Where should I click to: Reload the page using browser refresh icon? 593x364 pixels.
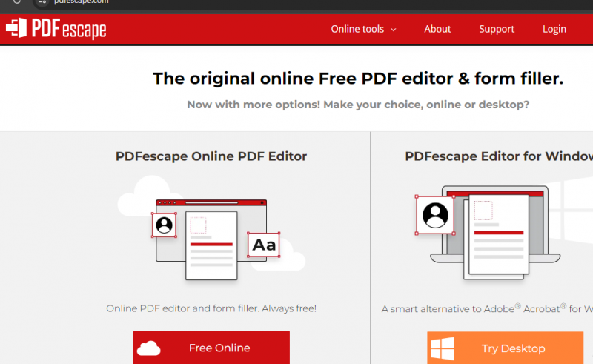[x=16, y=2]
